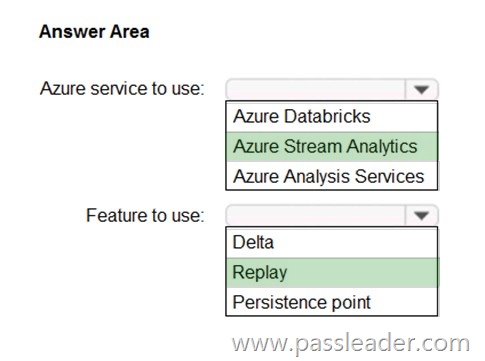Select the Persistence point option
The image size is (485, 361).
pos(332,302)
